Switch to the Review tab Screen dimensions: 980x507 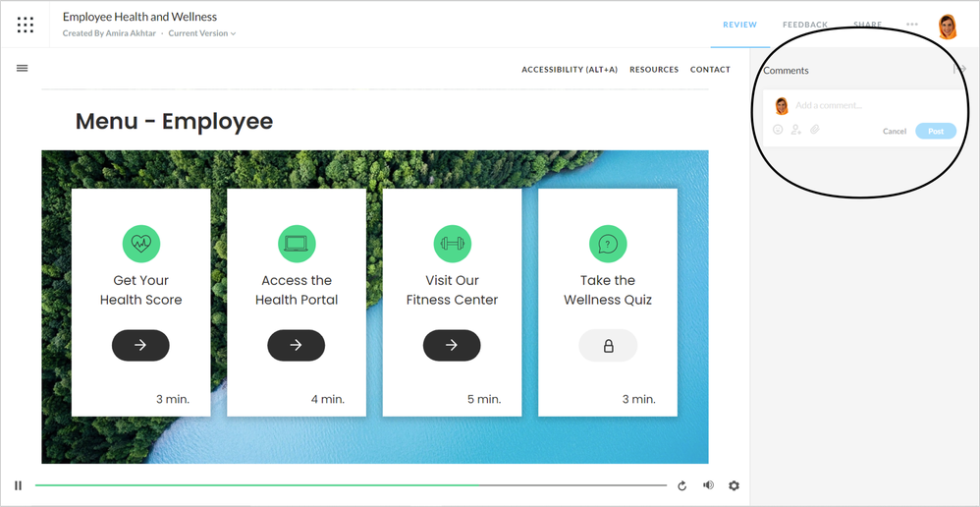click(740, 25)
